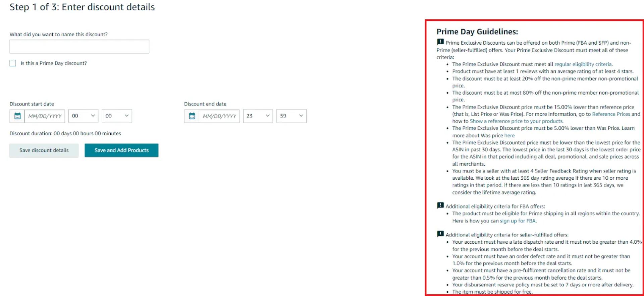Viewport: 644px width, 296px height.
Task: Open the end date hour dropdown showing 23
Action: [258, 116]
